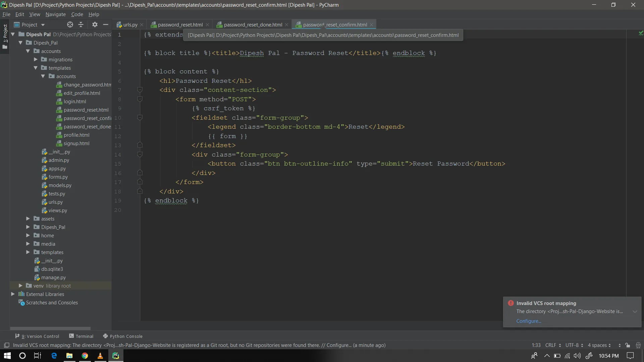The width and height of the screenshot is (644, 362).
Task: Toggle code fold on fieldset line 10
Action: click(x=140, y=118)
